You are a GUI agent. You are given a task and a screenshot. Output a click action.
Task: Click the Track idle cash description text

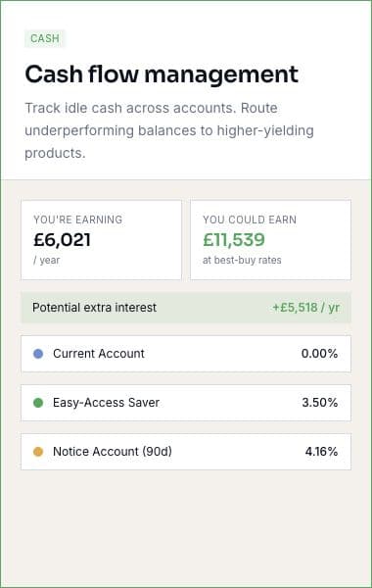[169, 130]
